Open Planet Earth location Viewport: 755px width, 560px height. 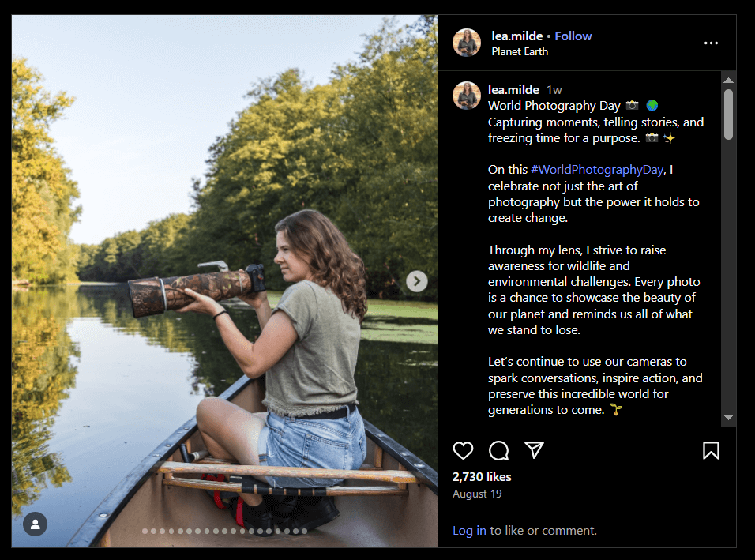tap(520, 51)
